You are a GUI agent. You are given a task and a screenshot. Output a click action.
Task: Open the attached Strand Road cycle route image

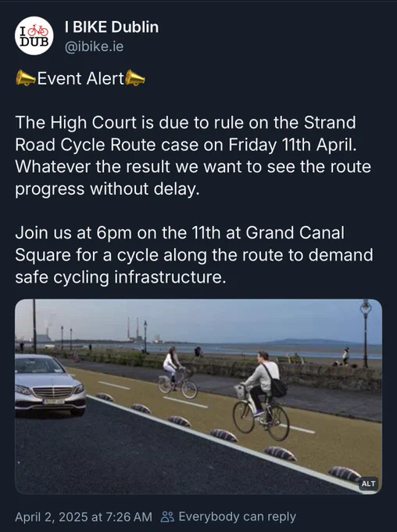tap(198, 397)
